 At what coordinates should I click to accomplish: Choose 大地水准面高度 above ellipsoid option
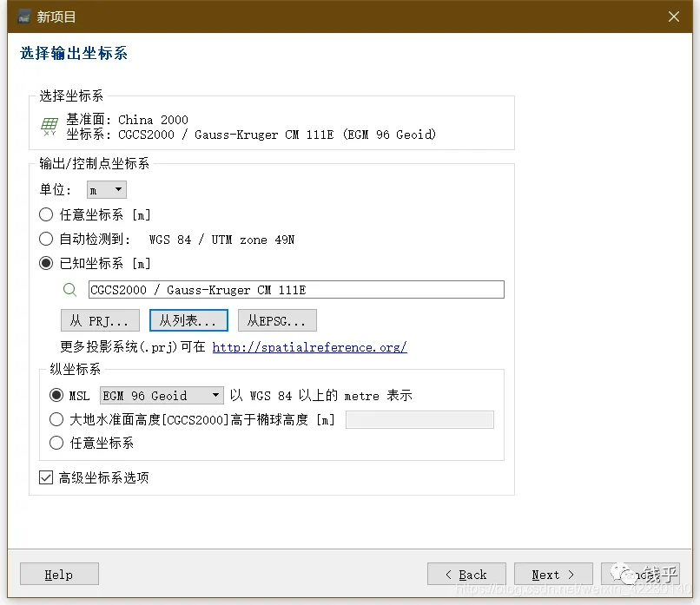(56, 419)
